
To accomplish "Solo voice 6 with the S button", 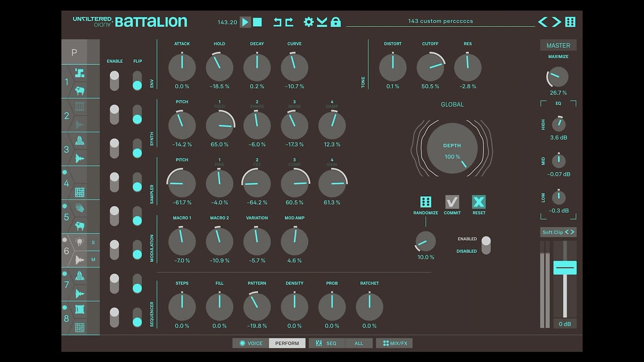I will (x=93, y=242).
